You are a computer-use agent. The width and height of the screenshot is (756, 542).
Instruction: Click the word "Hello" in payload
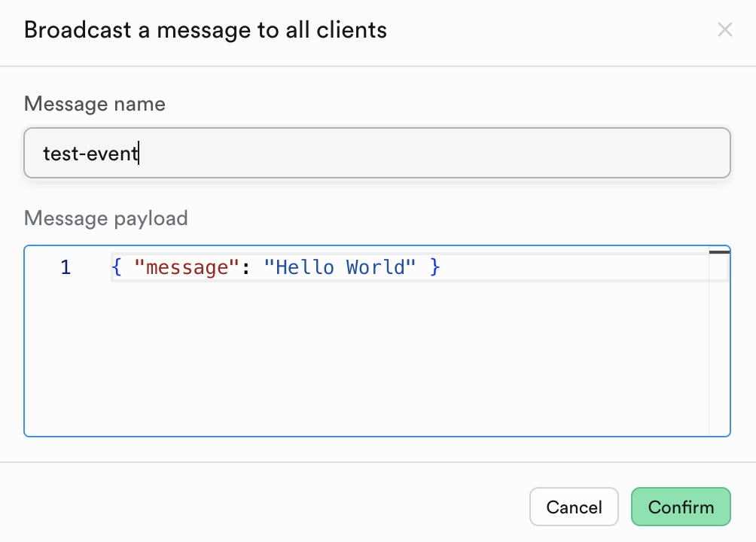(304, 267)
